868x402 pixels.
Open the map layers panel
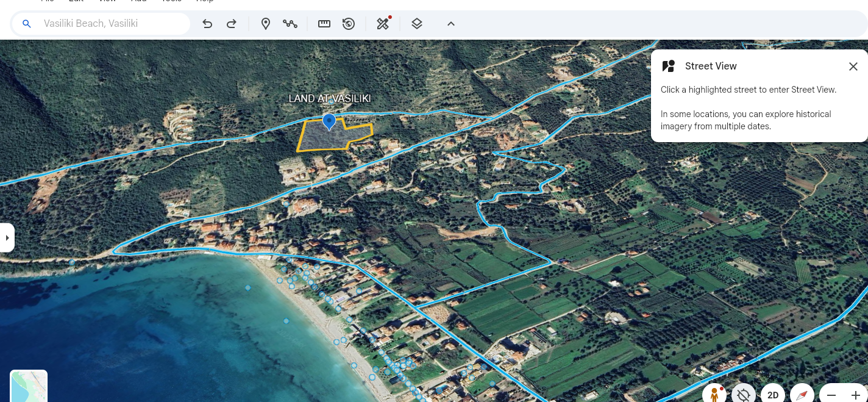coord(417,24)
